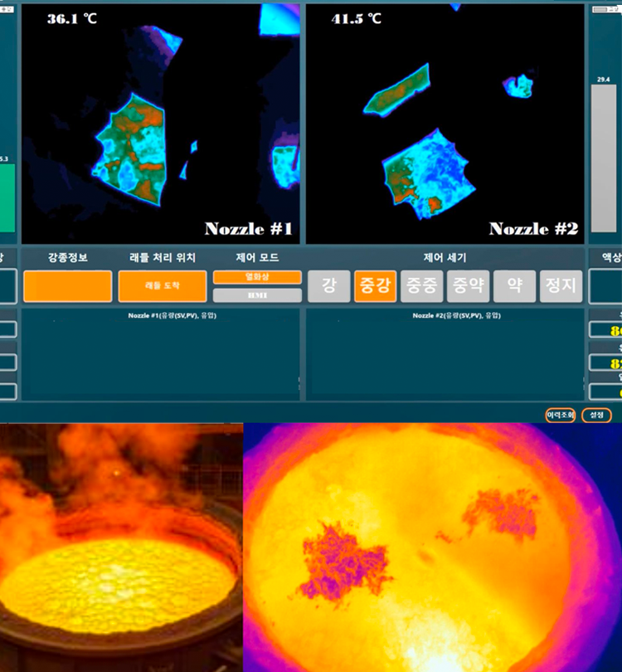The width and height of the screenshot is (622, 672).
Task: Click the infrared ladle image at bottom right
Action: click(x=432, y=548)
